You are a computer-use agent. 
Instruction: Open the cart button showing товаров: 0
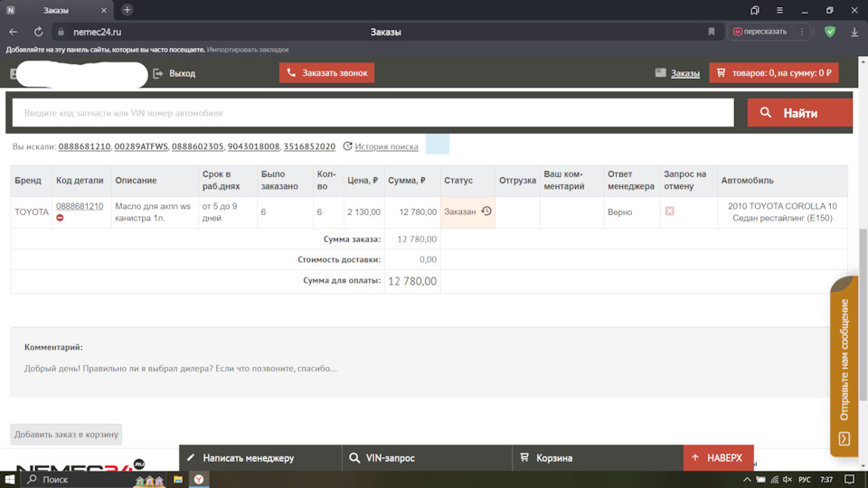point(773,72)
